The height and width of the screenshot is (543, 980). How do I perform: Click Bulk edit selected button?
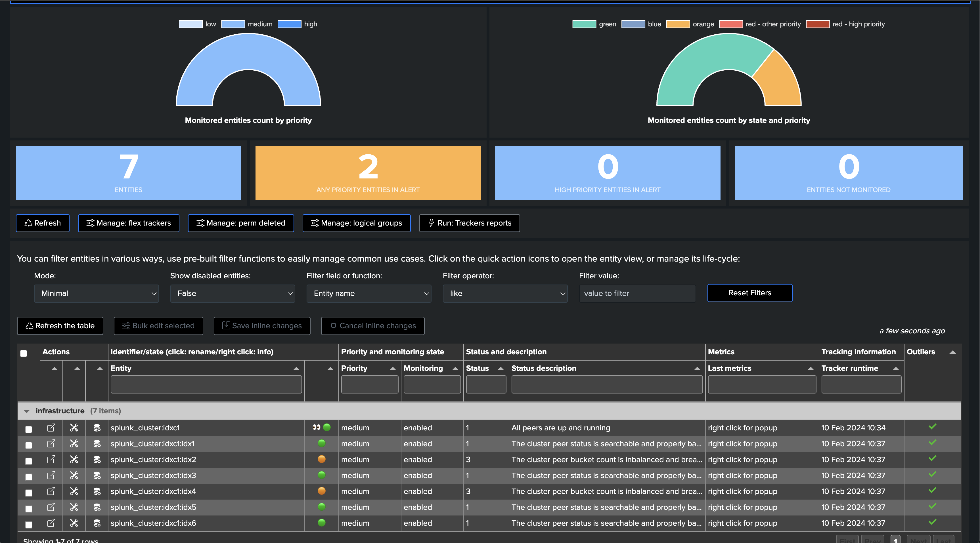(158, 326)
